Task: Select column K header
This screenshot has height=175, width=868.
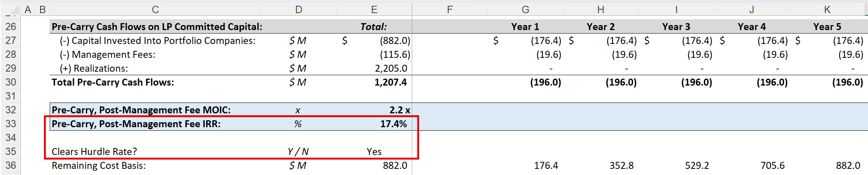Action: tap(827, 10)
